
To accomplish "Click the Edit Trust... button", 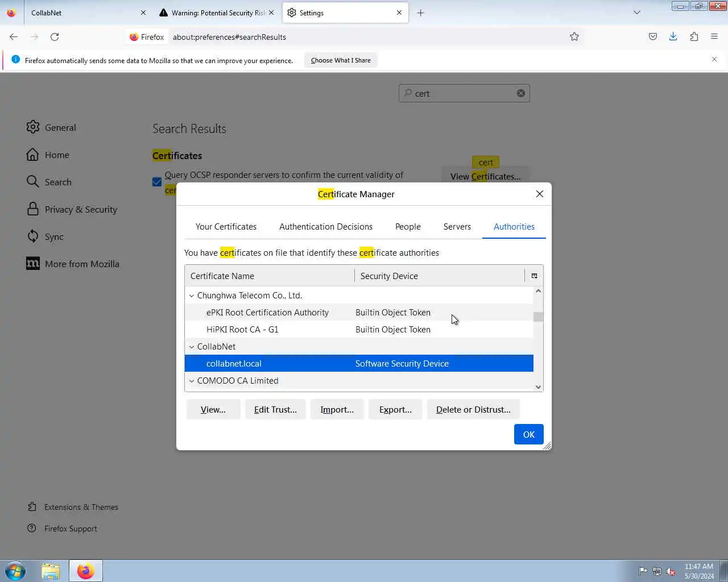I will (x=275, y=409).
